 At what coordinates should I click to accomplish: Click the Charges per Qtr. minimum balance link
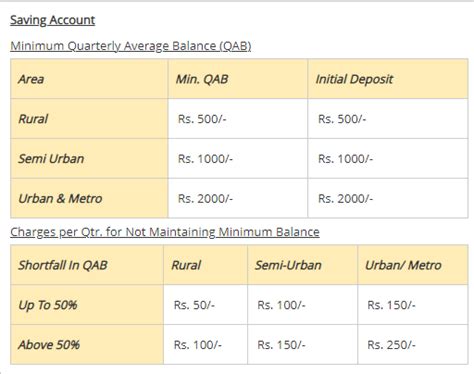tap(165, 232)
